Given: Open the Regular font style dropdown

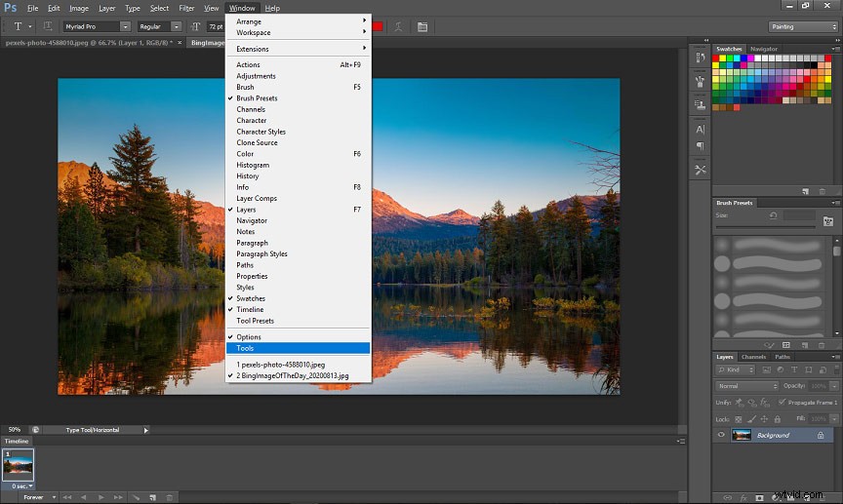Looking at the screenshot, I should 176,26.
